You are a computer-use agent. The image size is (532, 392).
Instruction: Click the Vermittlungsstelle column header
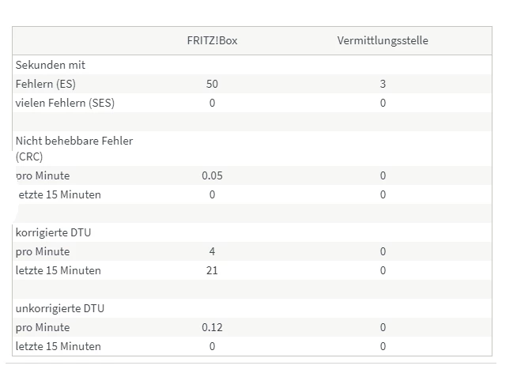tap(383, 40)
